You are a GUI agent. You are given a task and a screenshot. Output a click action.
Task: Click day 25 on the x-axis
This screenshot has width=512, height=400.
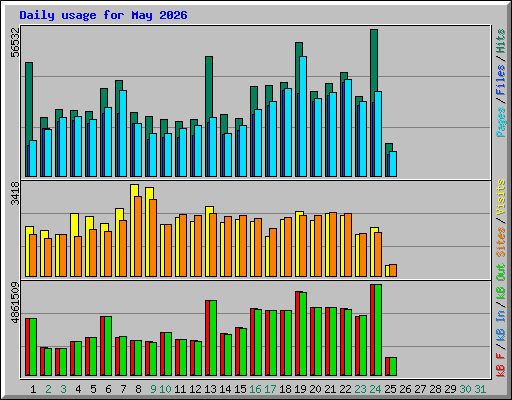click(x=390, y=389)
